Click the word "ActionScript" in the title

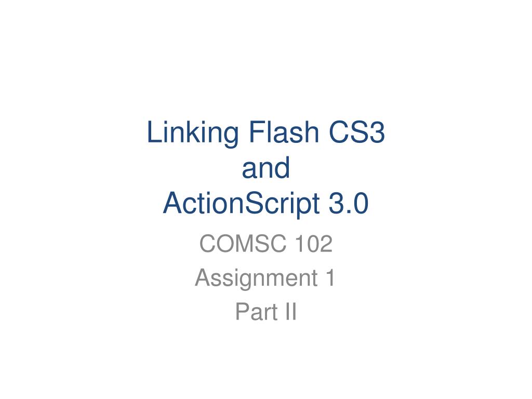(241, 204)
